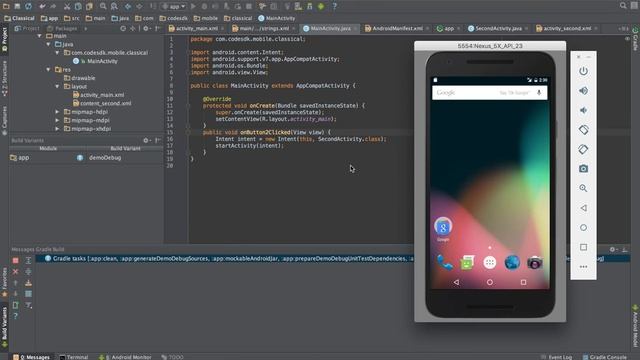
Task: Open the Terminal tool window button
Action: click(73, 357)
